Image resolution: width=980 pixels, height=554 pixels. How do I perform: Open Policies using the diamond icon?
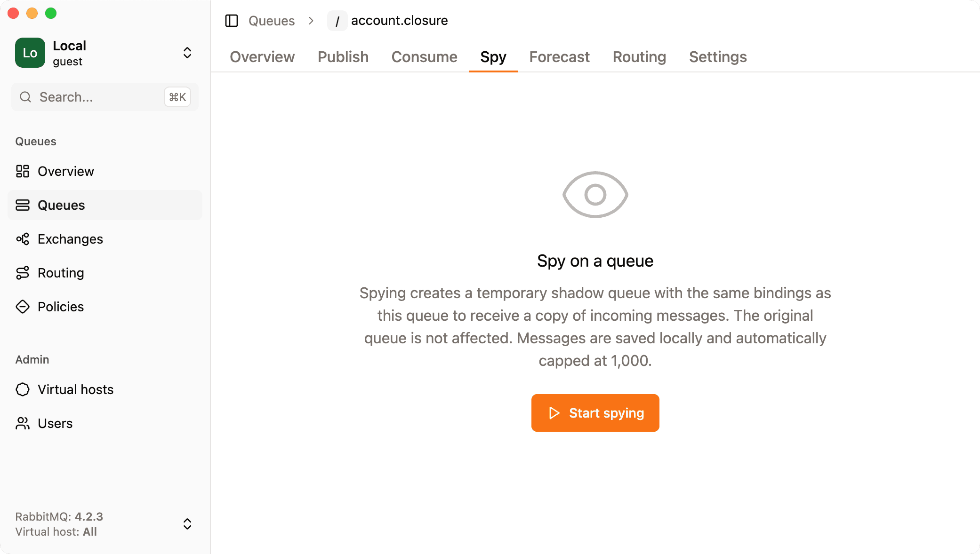point(23,307)
